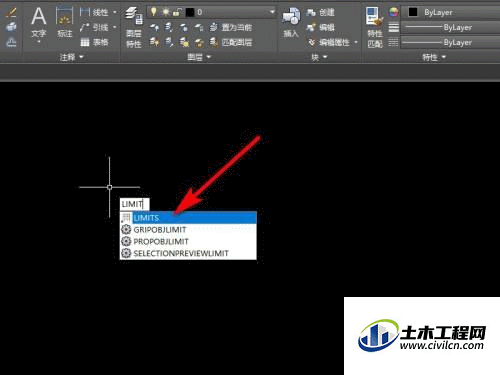Click the 插入 insert block icon

coord(291,23)
